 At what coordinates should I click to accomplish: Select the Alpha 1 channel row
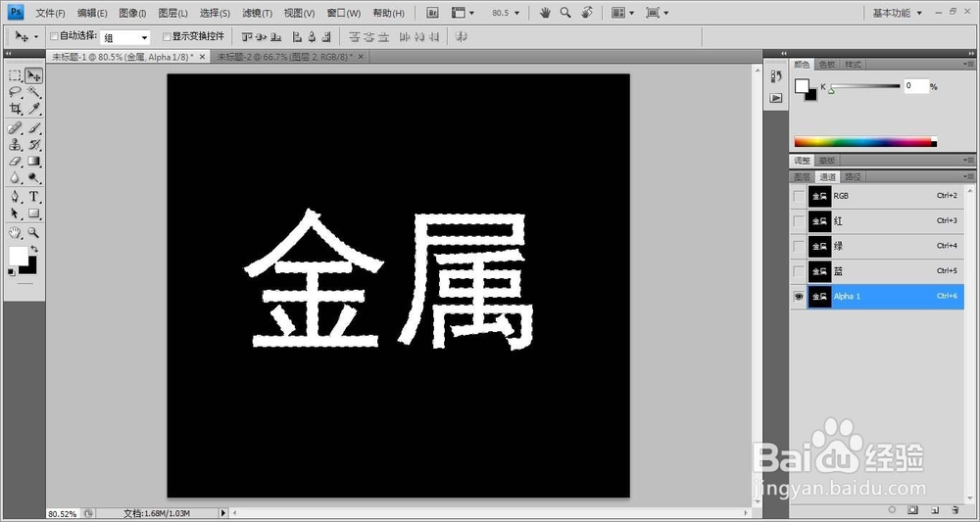coord(877,297)
